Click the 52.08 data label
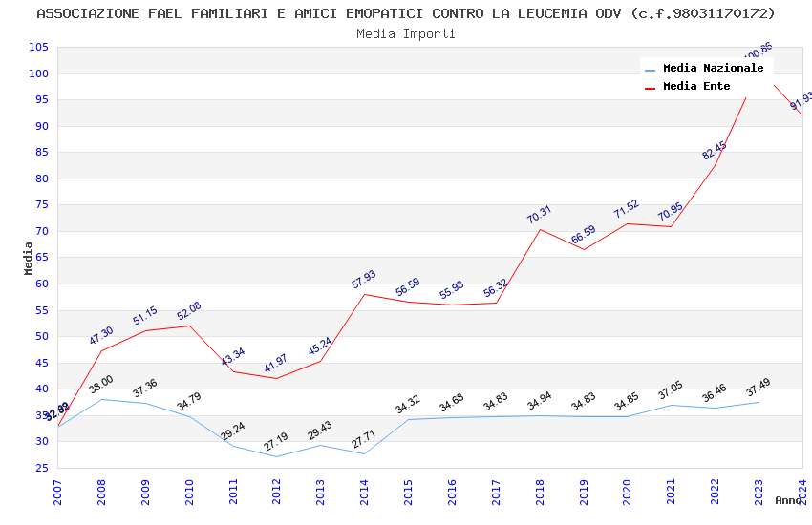Image resolution: width=812 pixels, height=525 pixels. (x=189, y=311)
